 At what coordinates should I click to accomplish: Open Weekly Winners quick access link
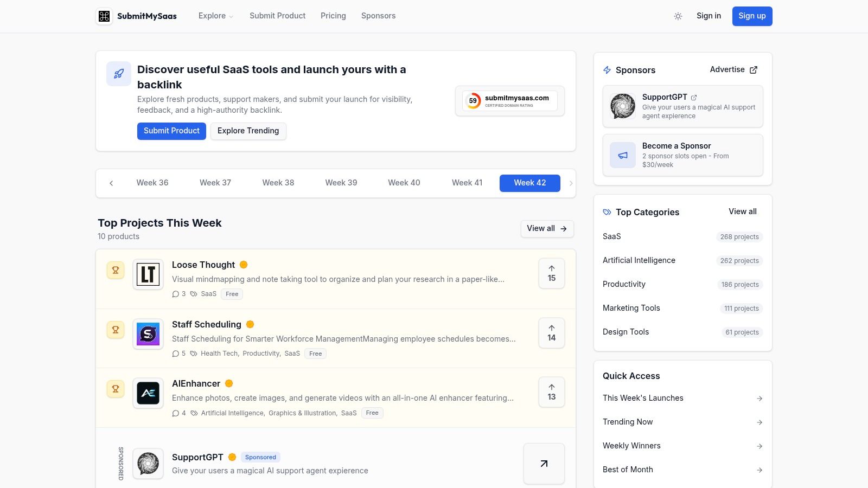tap(683, 446)
